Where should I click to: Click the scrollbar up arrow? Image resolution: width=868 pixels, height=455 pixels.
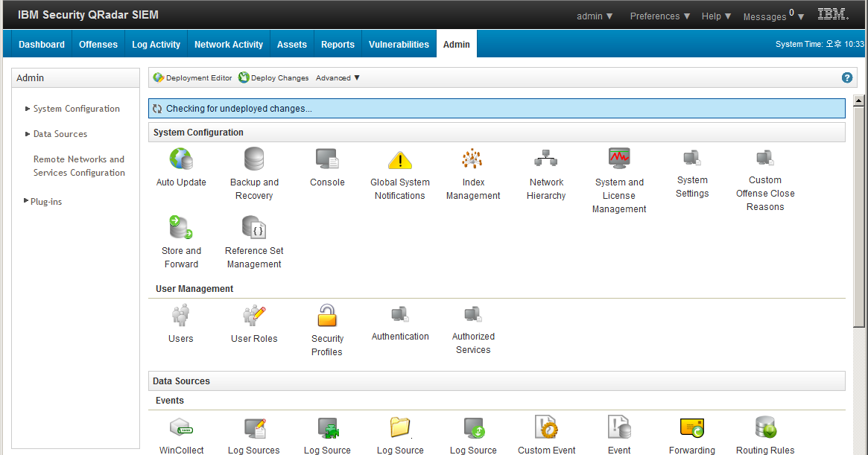[x=858, y=101]
